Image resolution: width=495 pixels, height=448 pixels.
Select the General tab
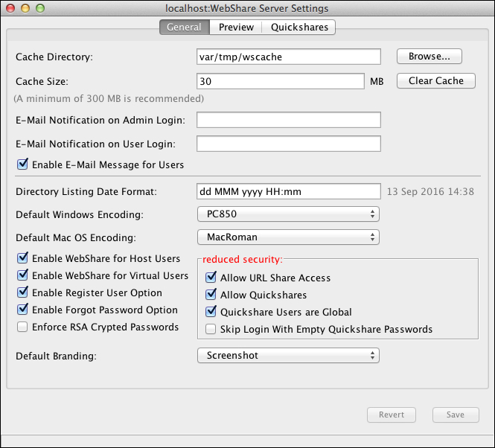point(184,28)
